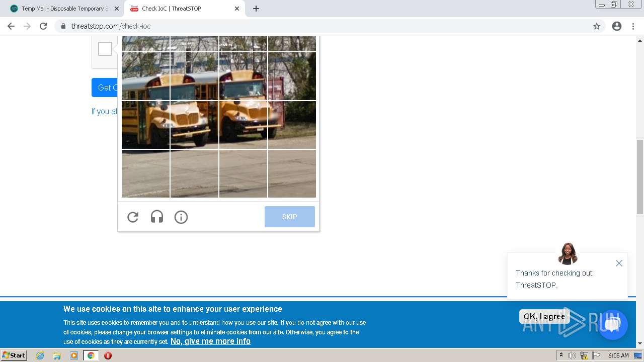Click scrollbar up arrow
644x362 pixels.
click(x=640, y=40)
